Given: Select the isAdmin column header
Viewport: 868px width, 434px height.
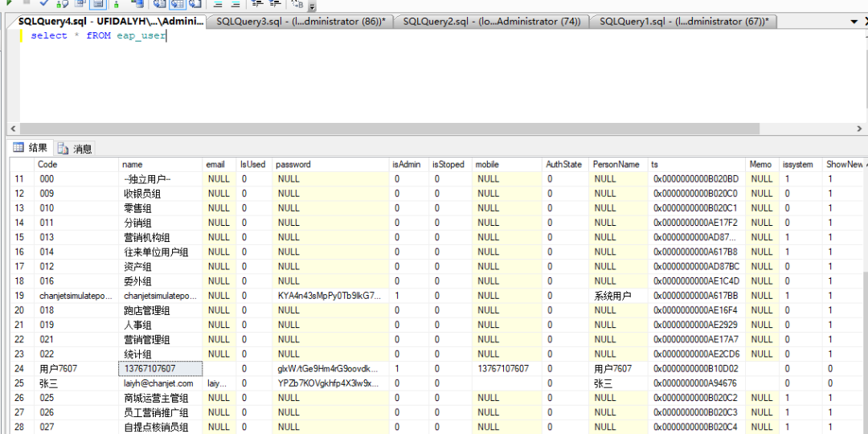Looking at the screenshot, I should point(409,165).
